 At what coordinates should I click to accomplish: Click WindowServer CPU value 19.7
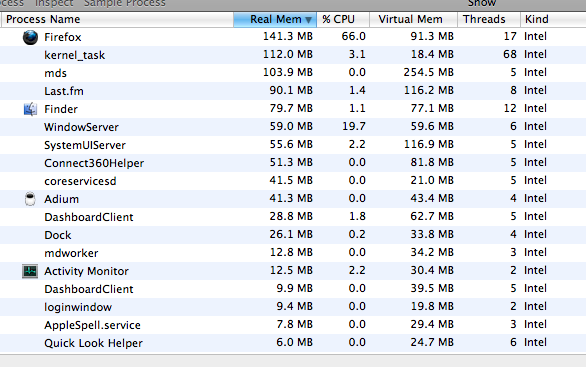[354, 126]
